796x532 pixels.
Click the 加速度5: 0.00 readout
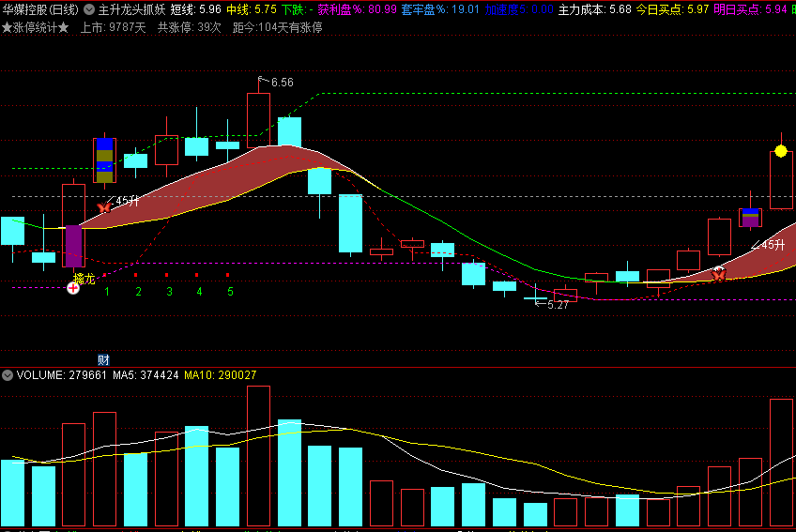(x=518, y=9)
